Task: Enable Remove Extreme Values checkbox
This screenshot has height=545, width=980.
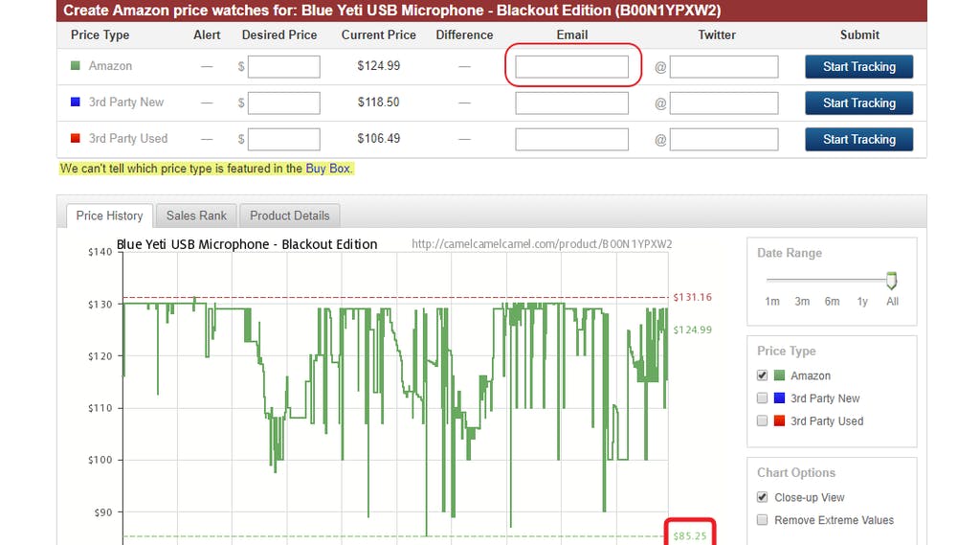Action: (x=762, y=519)
